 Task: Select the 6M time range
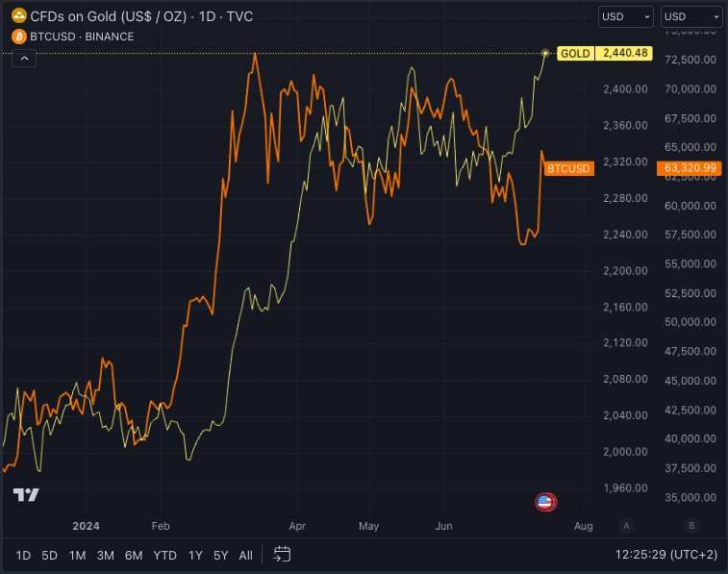(x=134, y=555)
